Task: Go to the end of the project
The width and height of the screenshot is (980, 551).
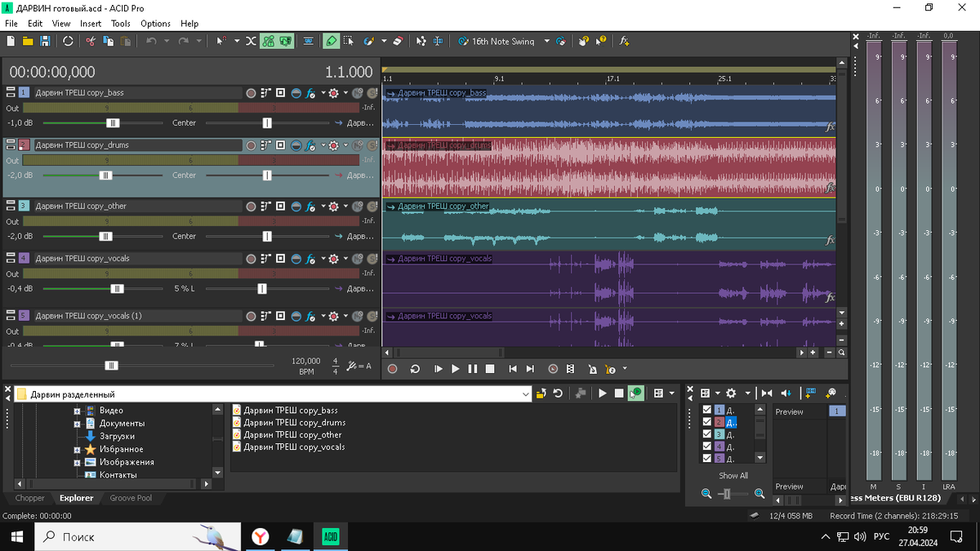Action: [530, 369]
